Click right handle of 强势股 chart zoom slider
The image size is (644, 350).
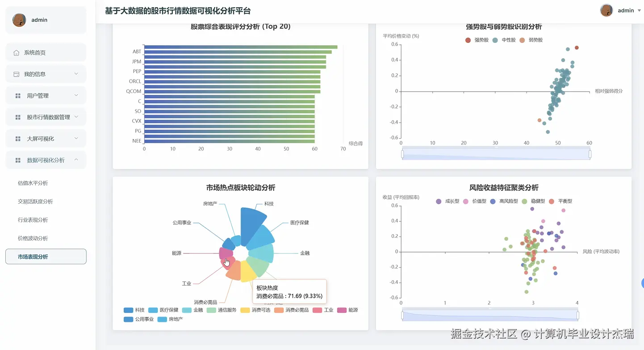tap(590, 154)
